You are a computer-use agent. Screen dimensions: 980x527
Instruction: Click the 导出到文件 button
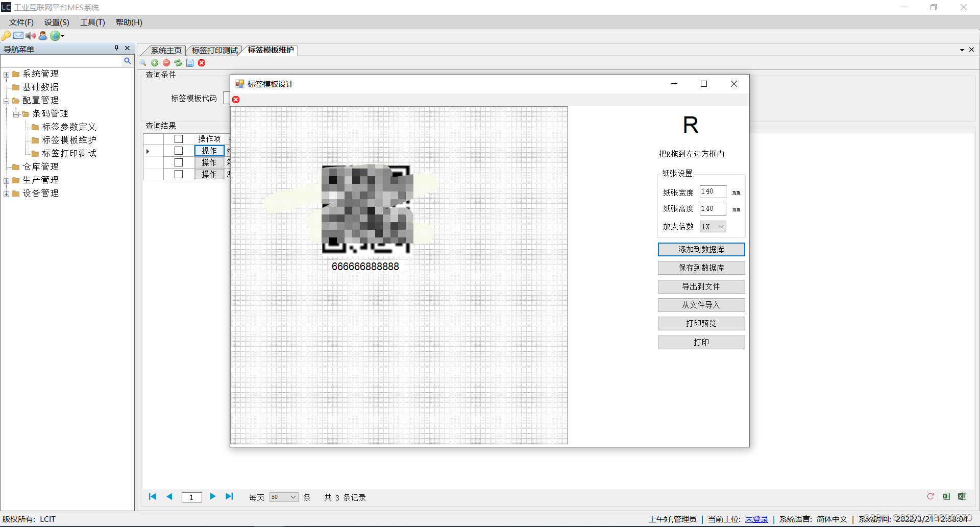click(x=701, y=286)
